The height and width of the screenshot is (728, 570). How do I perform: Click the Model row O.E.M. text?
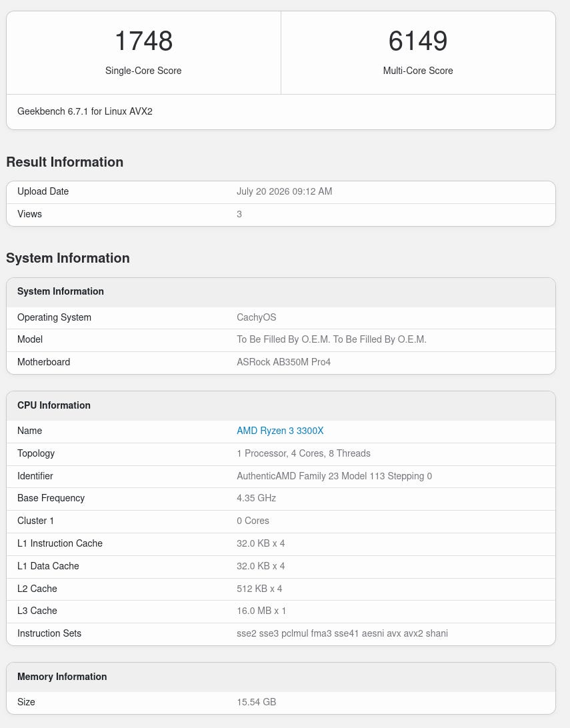(331, 339)
